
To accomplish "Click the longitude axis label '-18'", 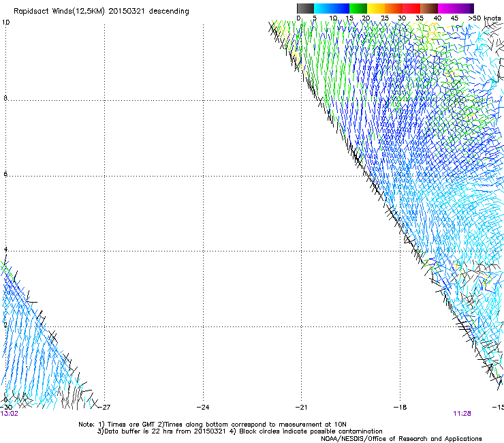I will pos(400,408).
